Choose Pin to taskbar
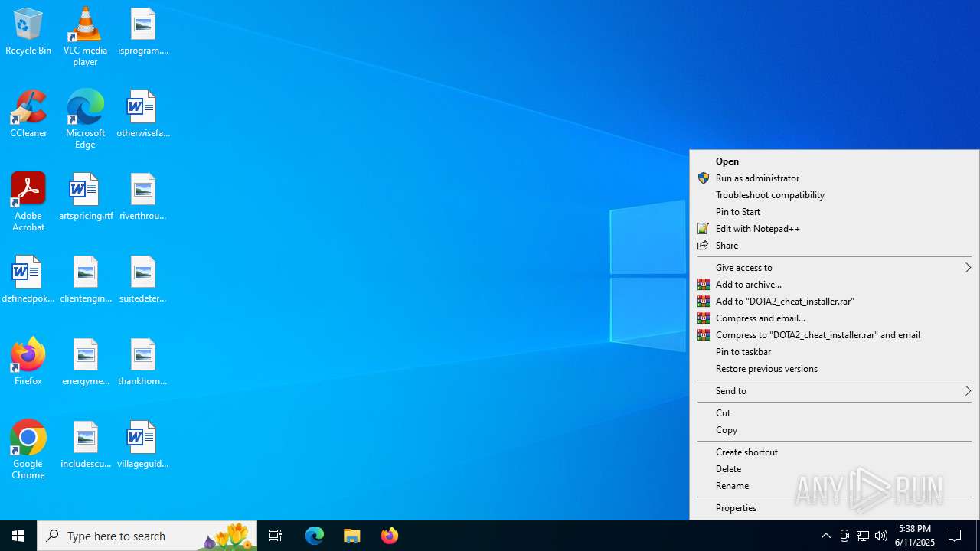980x551 pixels. coord(835,352)
